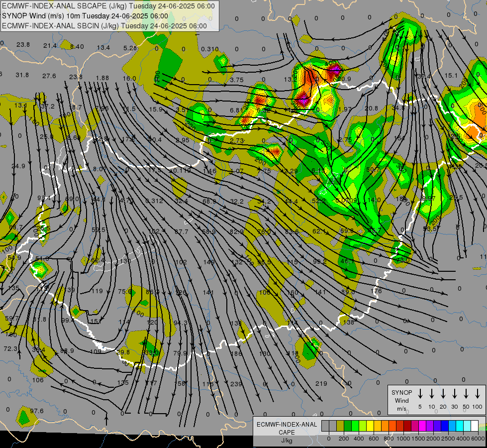487x448 pixels.
Task: Pick the first gray CAPE legend swatch
Action: 325,426
